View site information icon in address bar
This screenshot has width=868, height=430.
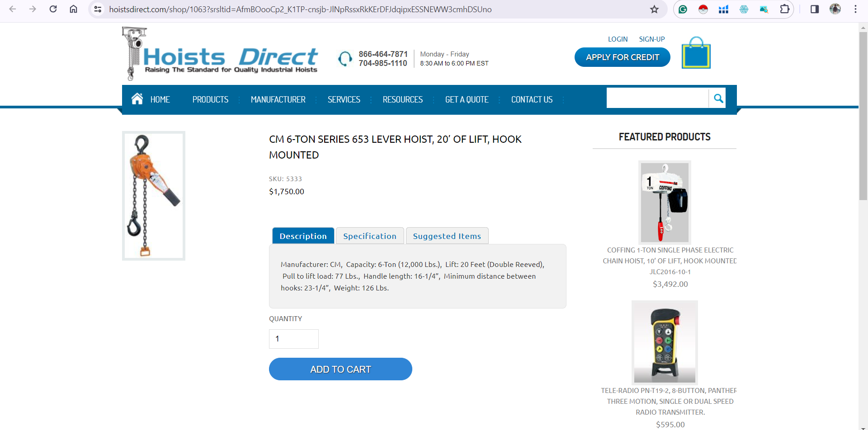pos(98,9)
